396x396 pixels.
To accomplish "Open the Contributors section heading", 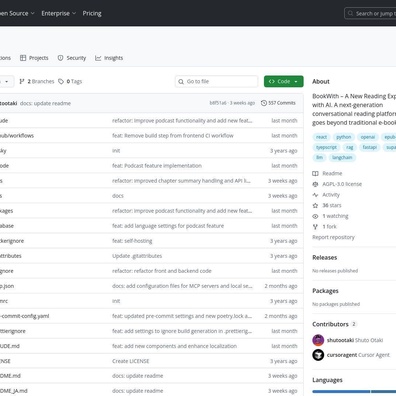I will [330, 324].
